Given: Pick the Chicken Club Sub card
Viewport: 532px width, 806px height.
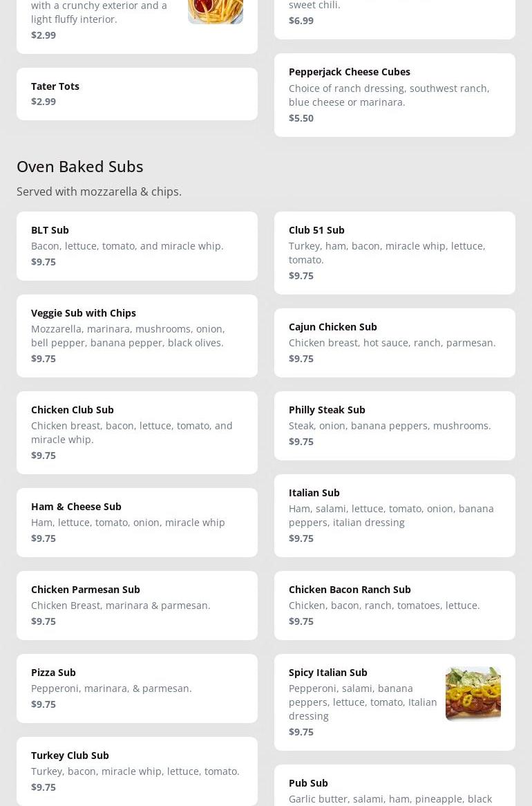Looking at the screenshot, I should (137, 432).
